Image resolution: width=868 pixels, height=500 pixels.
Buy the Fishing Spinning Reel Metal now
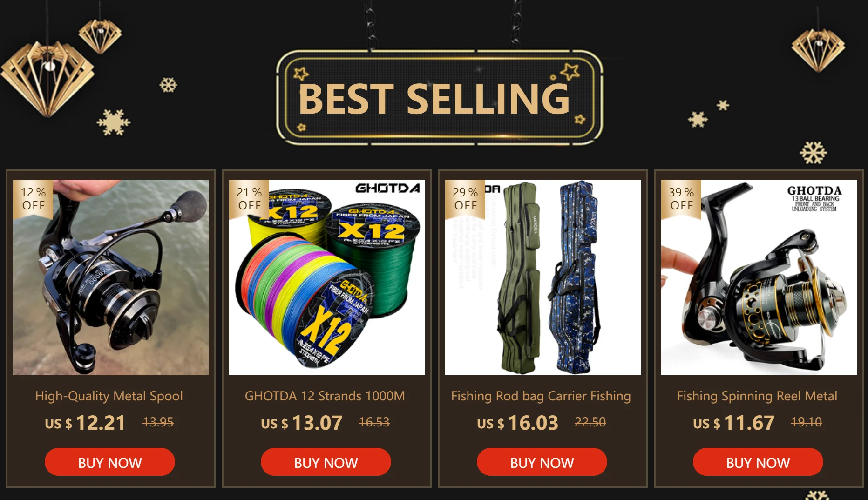pyautogui.click(x=758, y=462)
